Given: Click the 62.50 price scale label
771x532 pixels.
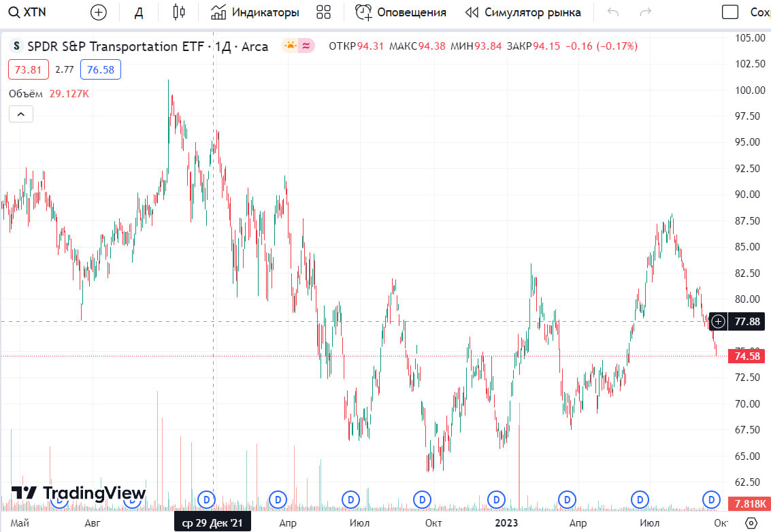Looking at the screenshot, I should (747, 482).
